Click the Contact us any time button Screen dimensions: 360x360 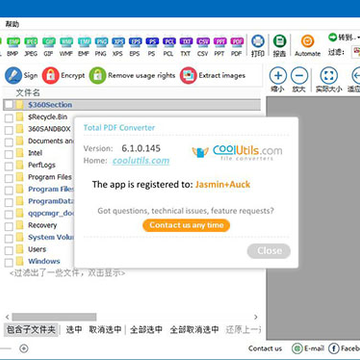click(186, 225)
